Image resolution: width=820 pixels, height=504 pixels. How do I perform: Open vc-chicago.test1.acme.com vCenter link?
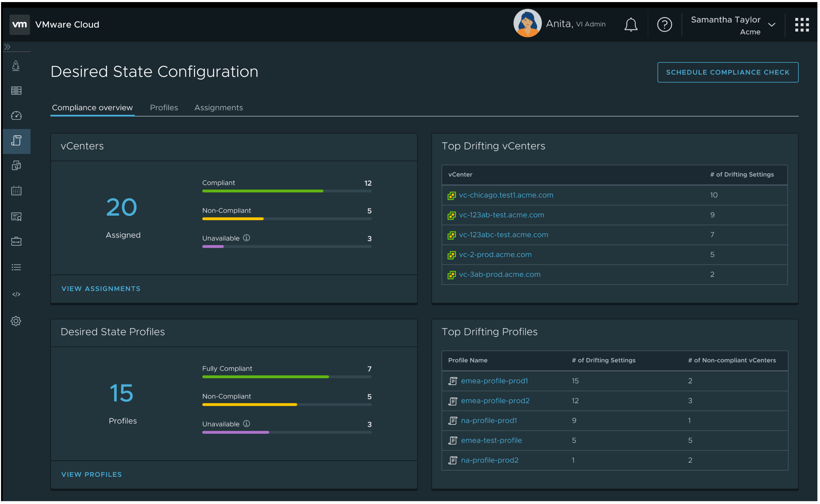[506, 195]
